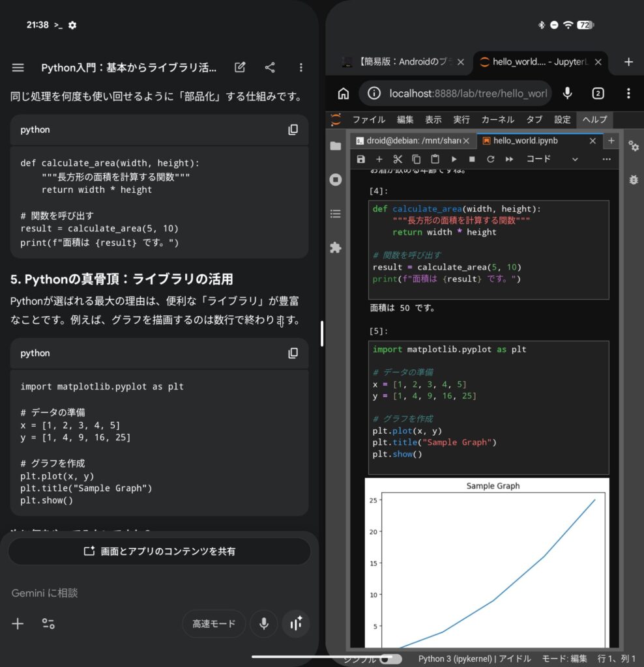Open the JupyterLab file browser folder icon
This screenshot has width=644, height=667.
tap(336, 146)
